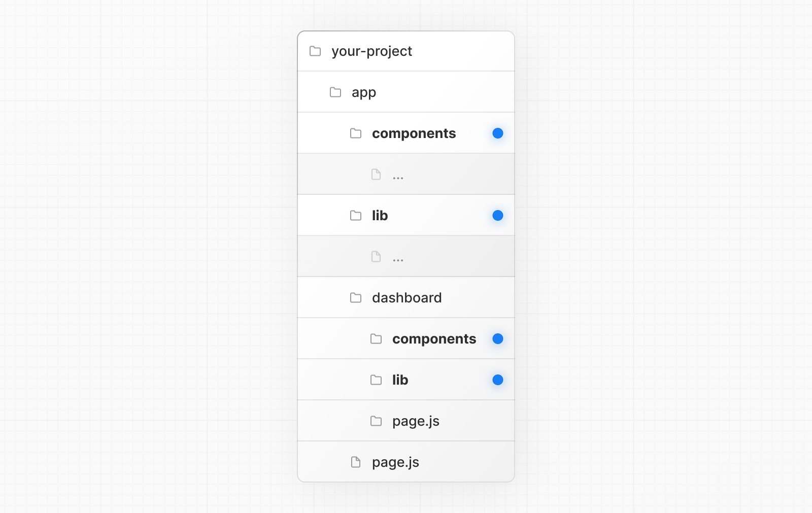Screen dimensions: 812x513
Task: Click the blue dot beside top-level lib
Action: click(498, 216)
